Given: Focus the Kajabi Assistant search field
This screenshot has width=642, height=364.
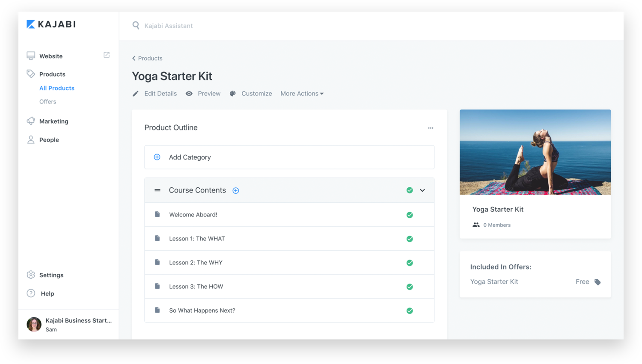Looking at the screenshot, I should coord(168,26).
